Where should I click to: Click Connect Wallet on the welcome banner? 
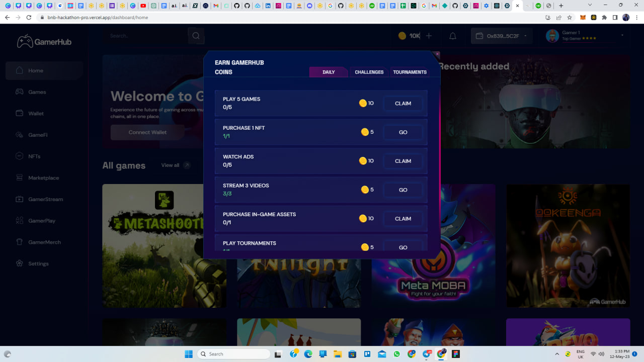point(147,132)
